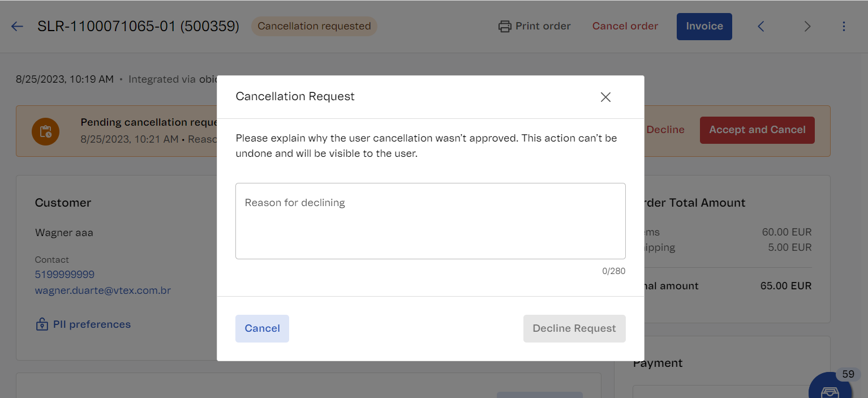Click inside Reason for declining field
868x398 pixels.
click(x=430, y=221)
